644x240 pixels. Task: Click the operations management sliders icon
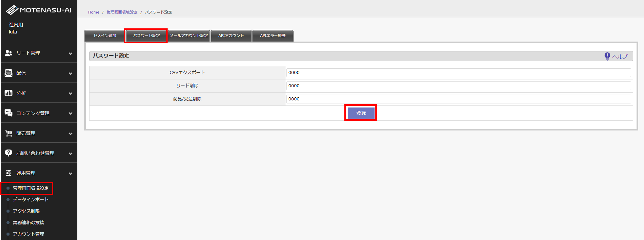[x=8, y=173]
